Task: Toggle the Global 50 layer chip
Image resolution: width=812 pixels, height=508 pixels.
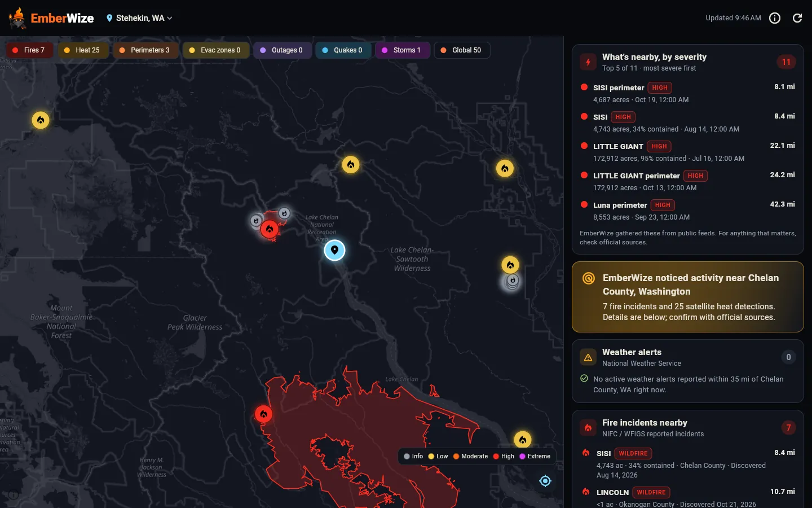Action: point(462,50)
